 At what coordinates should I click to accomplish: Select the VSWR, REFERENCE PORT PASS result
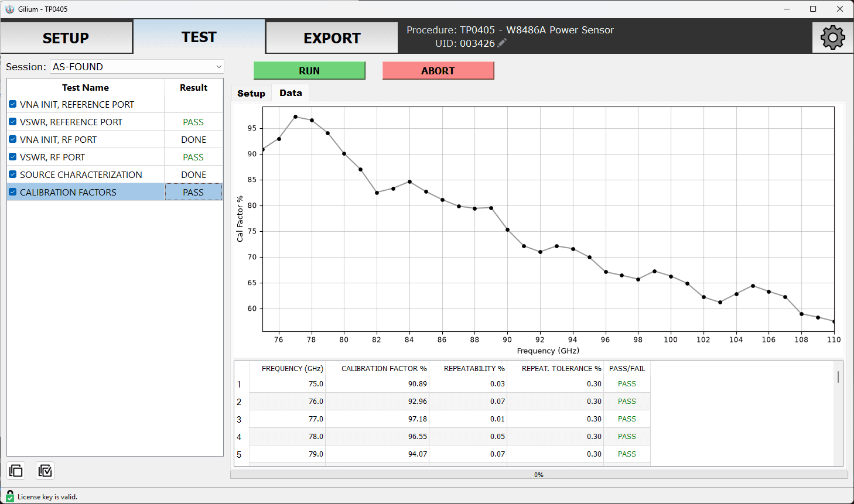(193, 122)
